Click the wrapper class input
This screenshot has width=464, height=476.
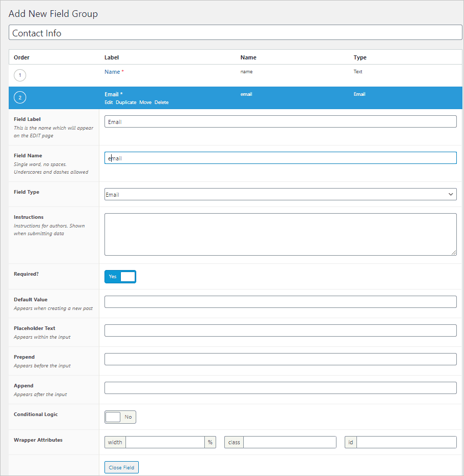pos(289,442)
